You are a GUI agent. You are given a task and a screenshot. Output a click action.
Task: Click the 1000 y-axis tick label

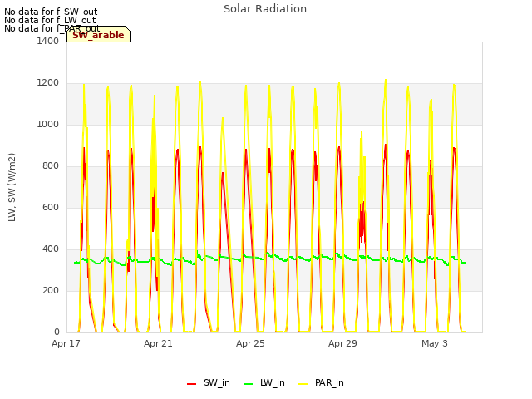[x=48, y=124]
